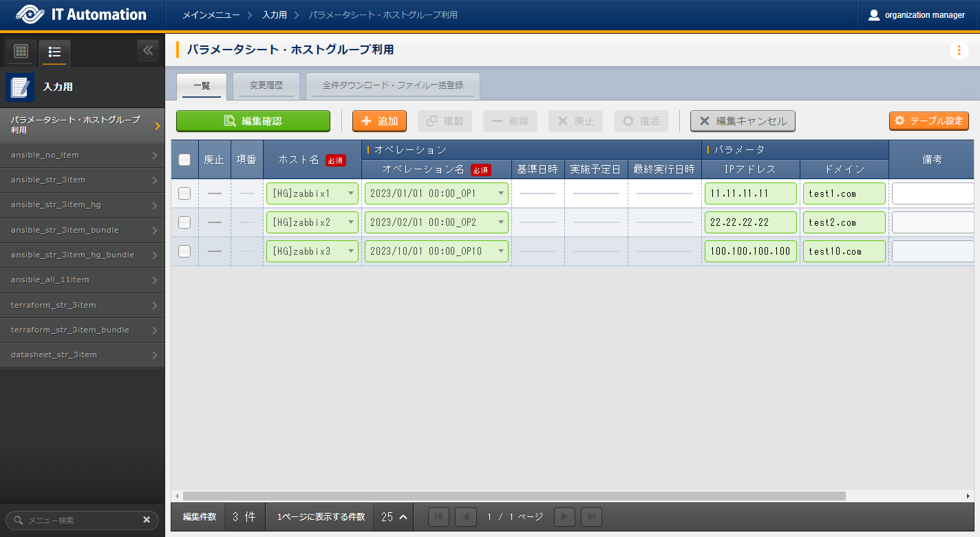The width and height of the screenshot is (980, 537).
Task: Switch sidebar to grid view icon
Action: (x=21, y=52)
